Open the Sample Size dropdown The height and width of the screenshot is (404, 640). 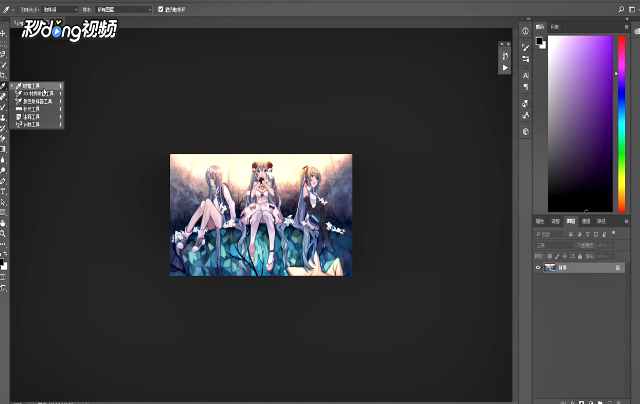[x=60, y=9]
